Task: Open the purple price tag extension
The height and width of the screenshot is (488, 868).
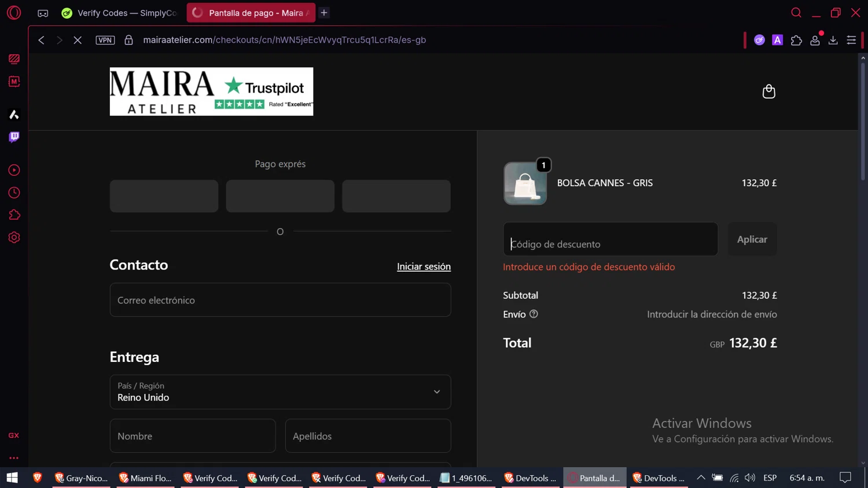Action: coord(759,40)
